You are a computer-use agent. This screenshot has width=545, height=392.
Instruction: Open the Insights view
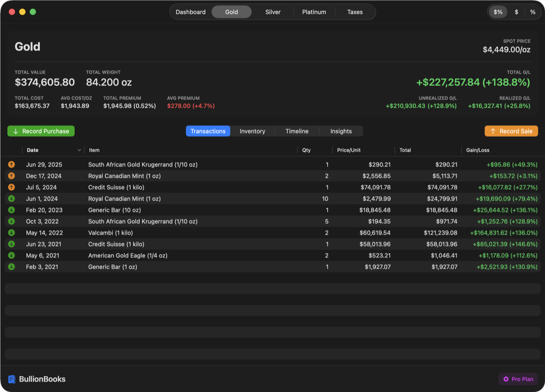pyautogui.click(x=341, y=131)
